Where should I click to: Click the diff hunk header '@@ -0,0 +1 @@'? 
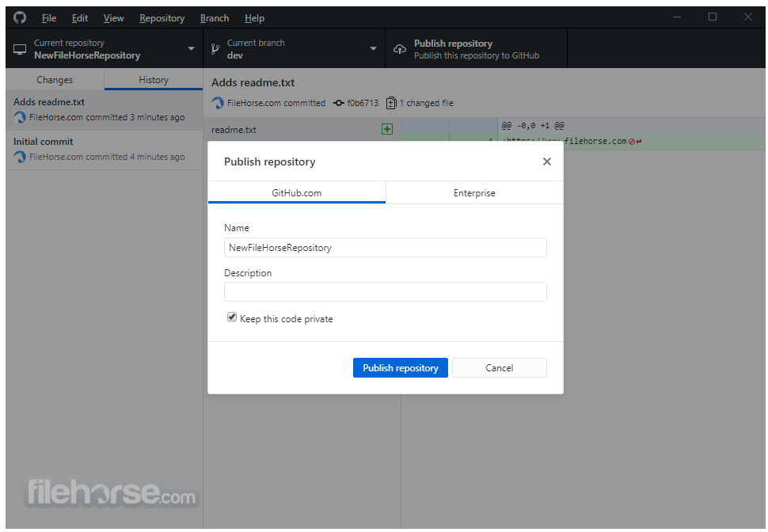click(533, 126)
